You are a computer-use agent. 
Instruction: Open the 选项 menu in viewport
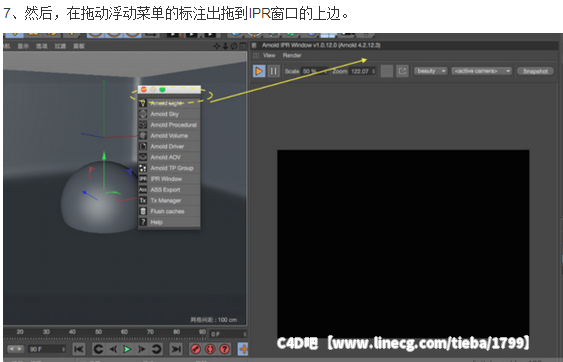tap(42, 46)
